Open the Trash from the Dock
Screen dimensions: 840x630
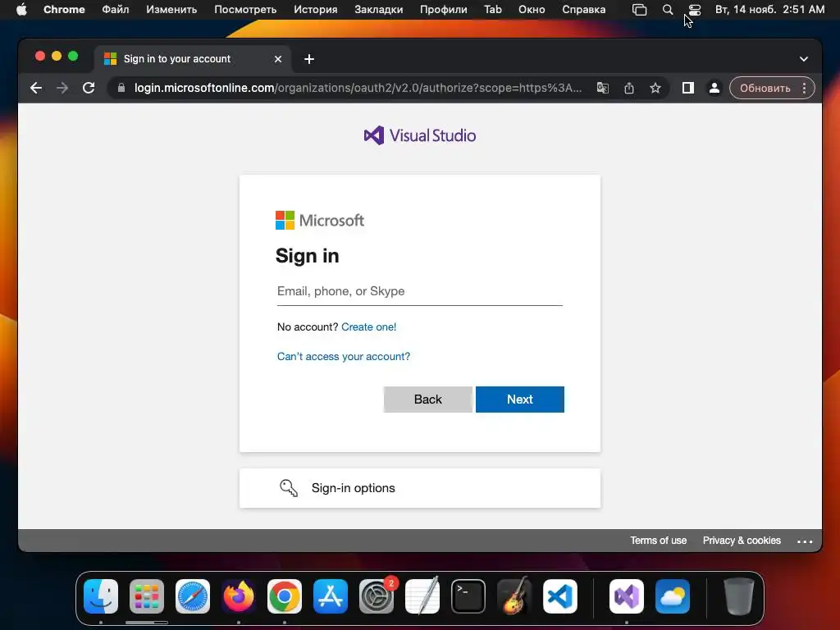click(x=739, y=596)
